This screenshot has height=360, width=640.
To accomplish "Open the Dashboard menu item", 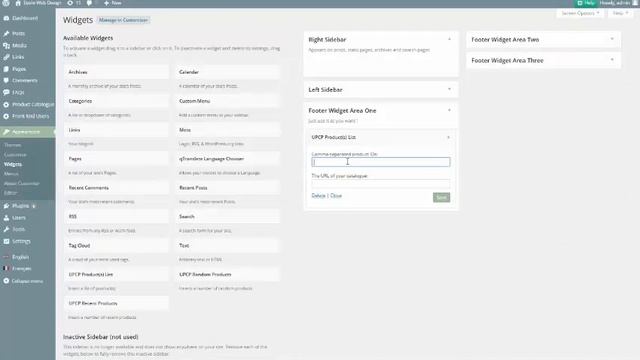I will tap(25, 18).
